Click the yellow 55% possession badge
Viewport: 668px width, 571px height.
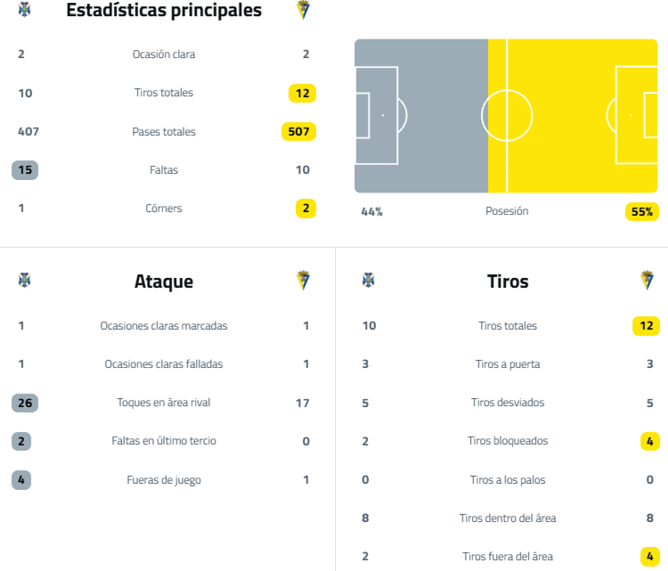(x=642, y=211)
